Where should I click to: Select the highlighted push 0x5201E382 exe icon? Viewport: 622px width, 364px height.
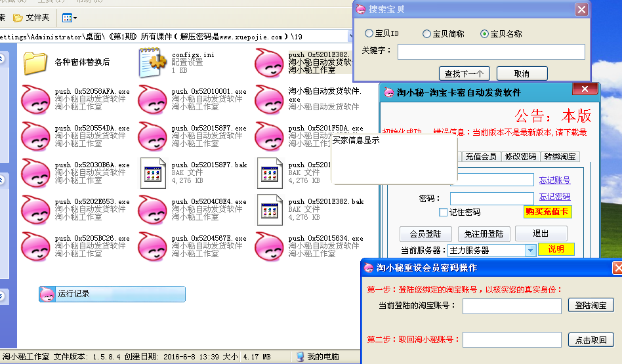(x=269, y=63)
